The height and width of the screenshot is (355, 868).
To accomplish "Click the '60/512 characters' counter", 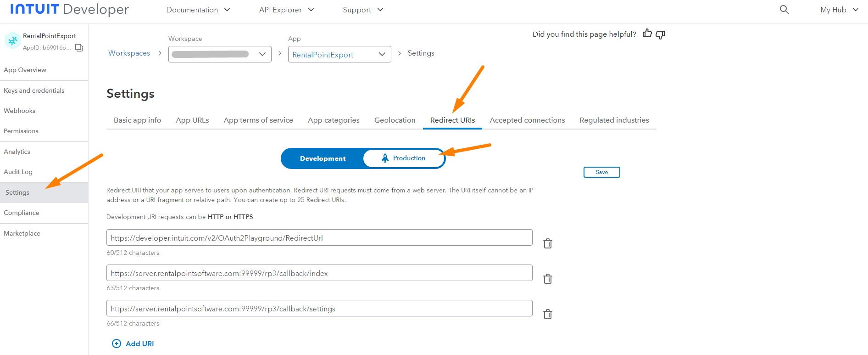I will (x=133, y=253).
